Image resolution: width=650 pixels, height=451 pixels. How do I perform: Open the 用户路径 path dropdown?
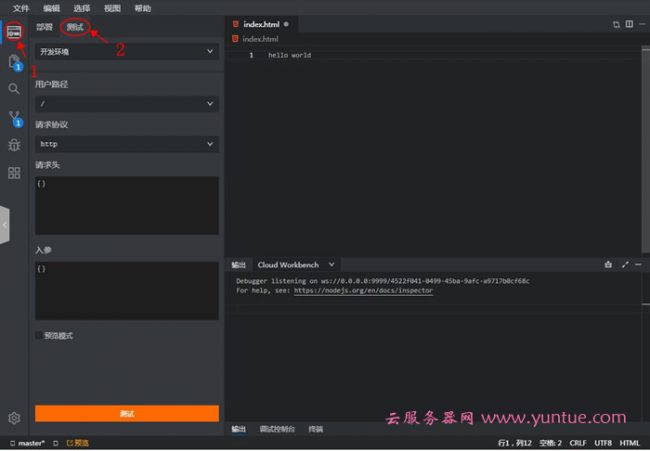126,103
